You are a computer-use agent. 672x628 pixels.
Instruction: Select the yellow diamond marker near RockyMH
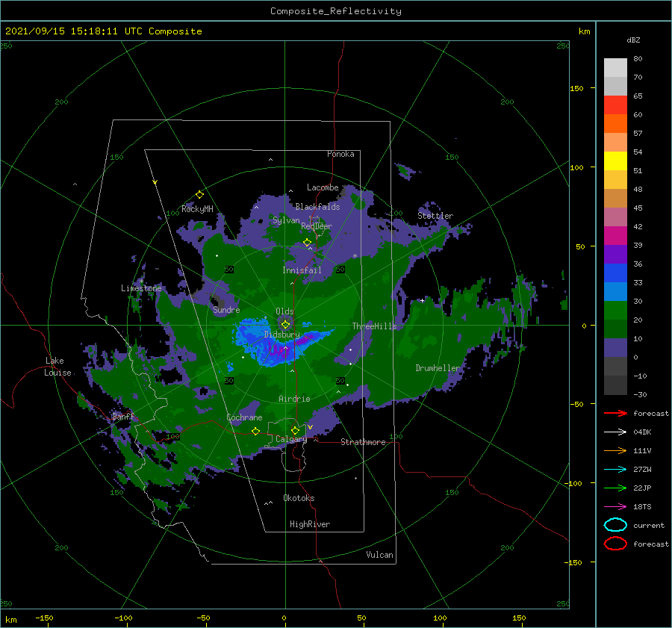tap(199, 195)
